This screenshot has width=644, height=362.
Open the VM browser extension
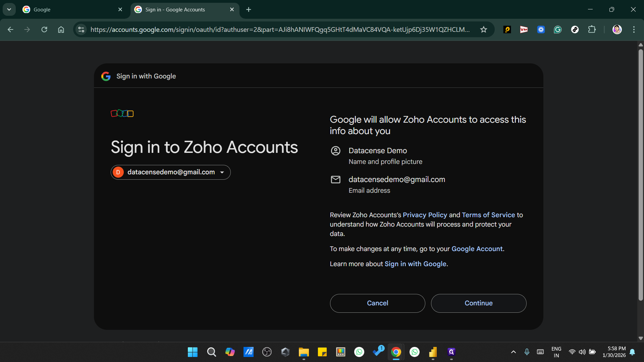coord(524,29)
